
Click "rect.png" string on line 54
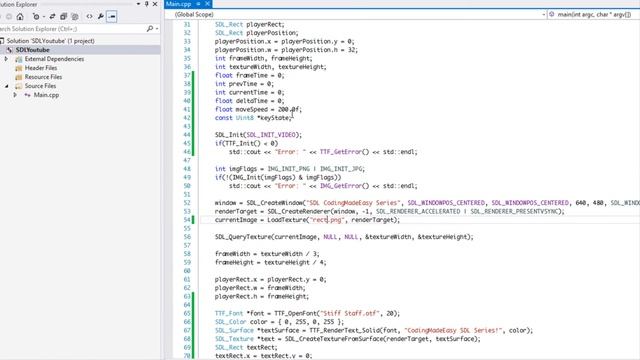click(327, 220)
